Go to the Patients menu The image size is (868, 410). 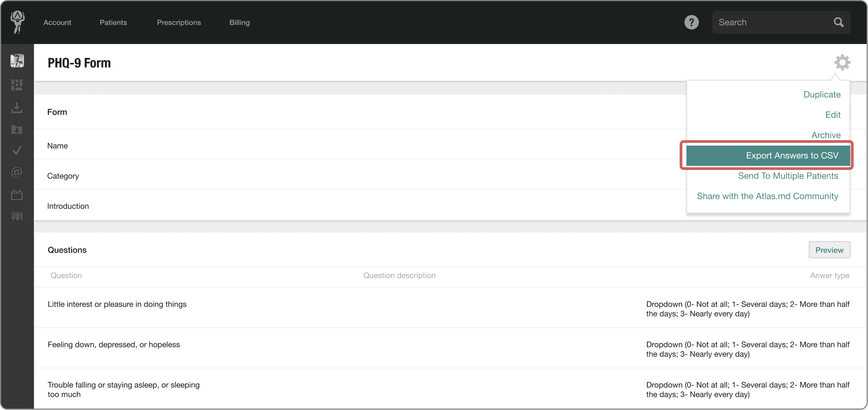[113, 22]
